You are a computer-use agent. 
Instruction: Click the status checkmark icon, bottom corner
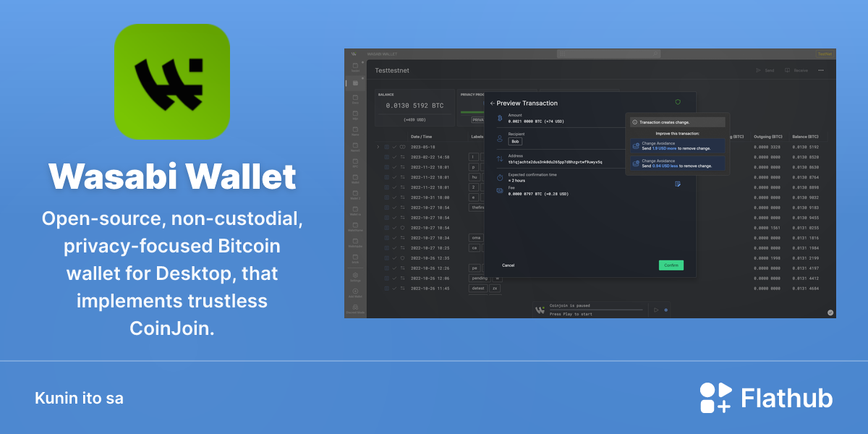coord(830,312)
